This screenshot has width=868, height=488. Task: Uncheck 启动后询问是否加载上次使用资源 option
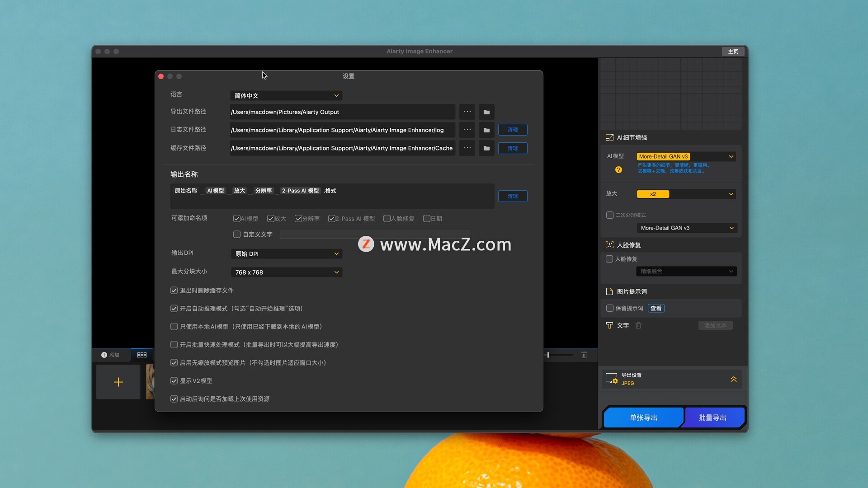point(174,399)
